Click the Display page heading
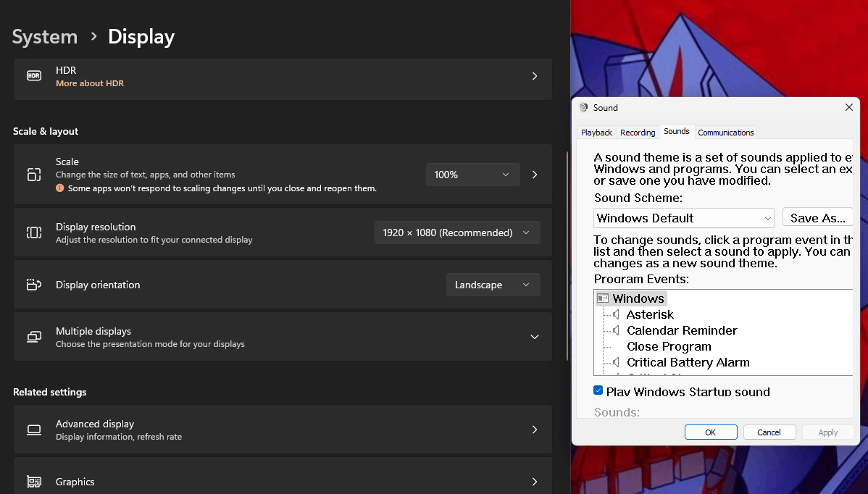The height and width of the screenshot is (494, 868). tap(141, 37)
